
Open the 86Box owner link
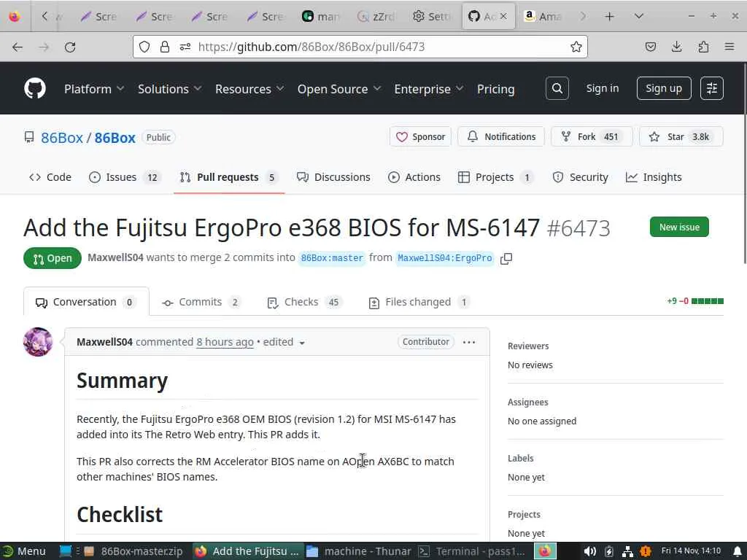point(62,138)
